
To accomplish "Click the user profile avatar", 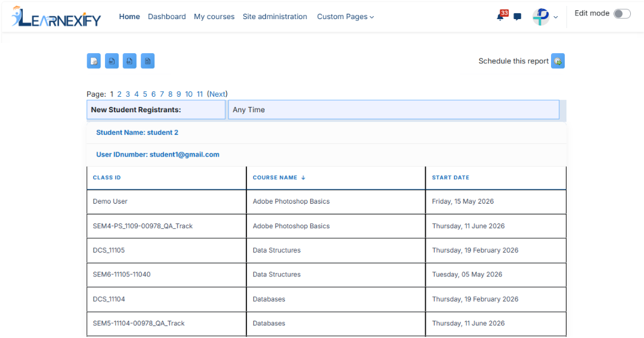I will (541, 17).
